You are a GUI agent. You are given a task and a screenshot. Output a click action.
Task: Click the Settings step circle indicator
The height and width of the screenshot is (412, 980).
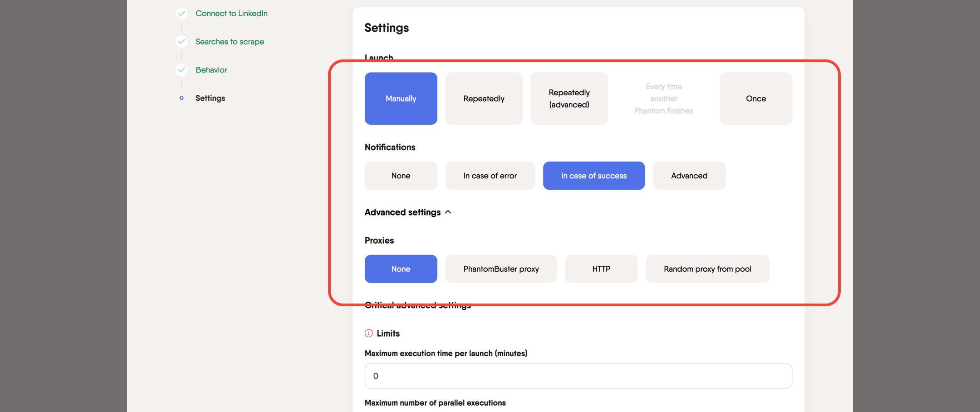[x=181, y=98]
